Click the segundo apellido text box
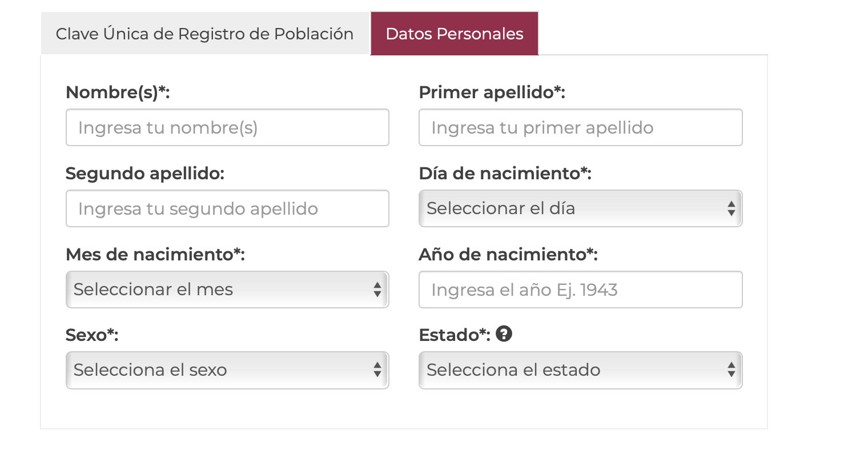 227,208
